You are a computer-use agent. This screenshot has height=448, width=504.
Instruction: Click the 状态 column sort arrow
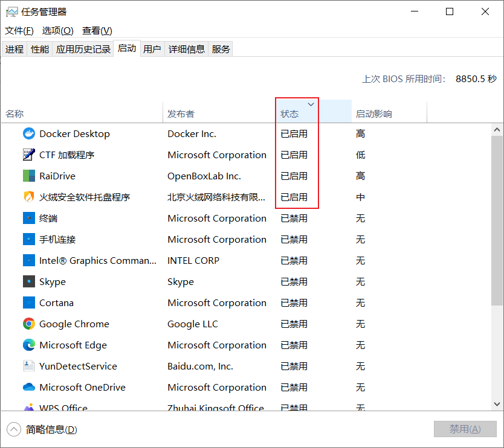point(311,104)
